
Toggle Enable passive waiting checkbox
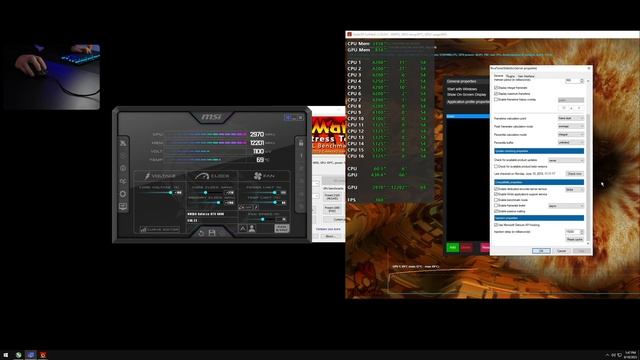click(x=496, y=211)
